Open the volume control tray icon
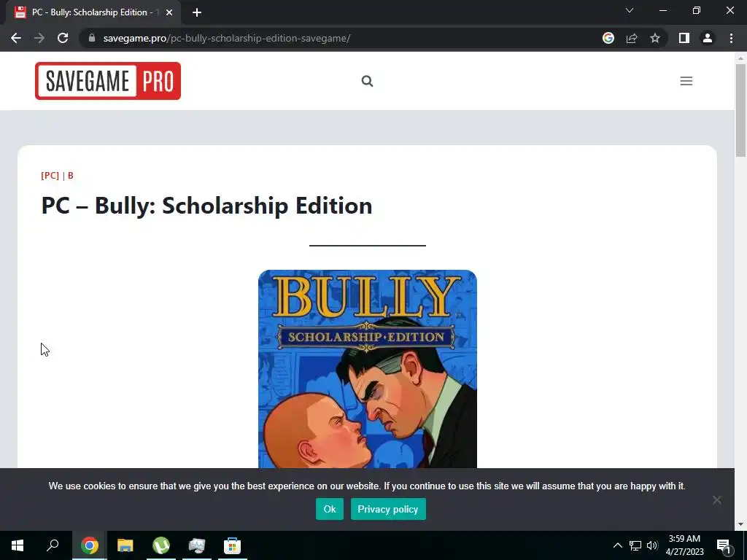 pos(652,545)
